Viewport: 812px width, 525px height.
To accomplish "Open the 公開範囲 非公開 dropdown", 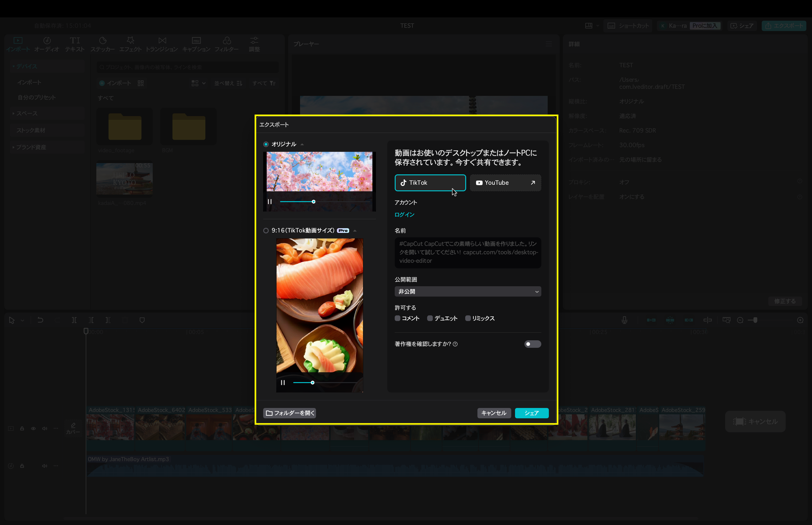I will pos(468,291).
